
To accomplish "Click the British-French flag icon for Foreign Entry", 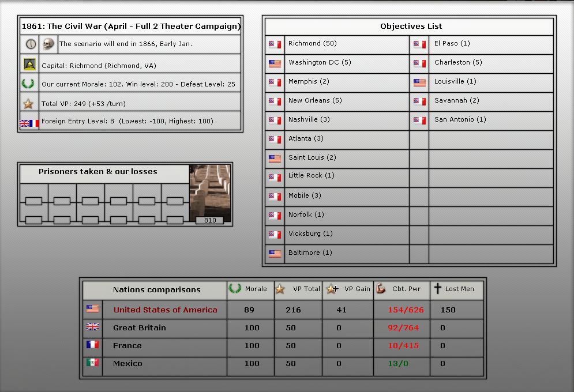I will coord(29,123).
